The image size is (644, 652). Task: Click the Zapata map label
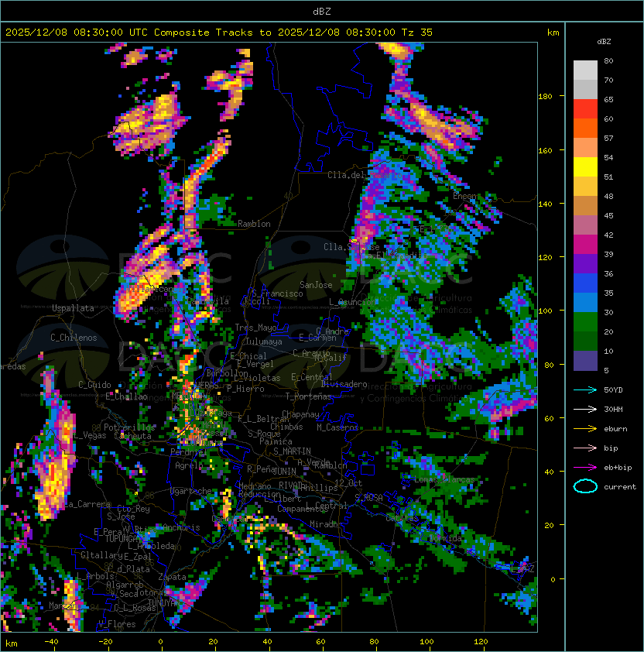172,577
